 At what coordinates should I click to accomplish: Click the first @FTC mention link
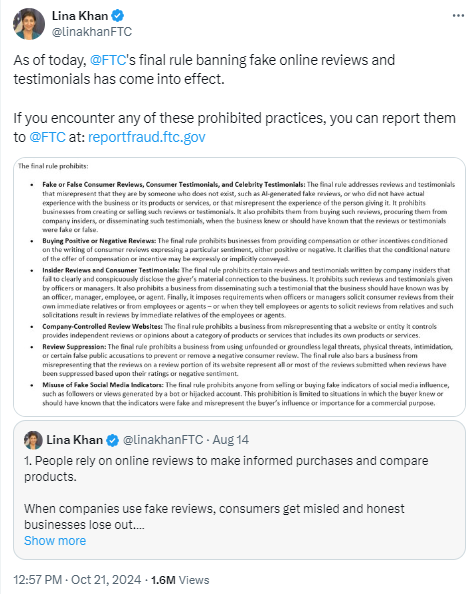coord(108,60)
